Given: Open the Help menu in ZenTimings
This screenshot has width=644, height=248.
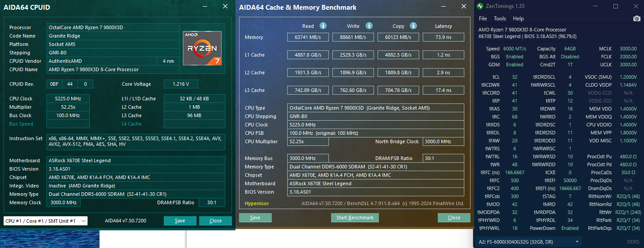Looking at the screenshot, I should point(518,19).
